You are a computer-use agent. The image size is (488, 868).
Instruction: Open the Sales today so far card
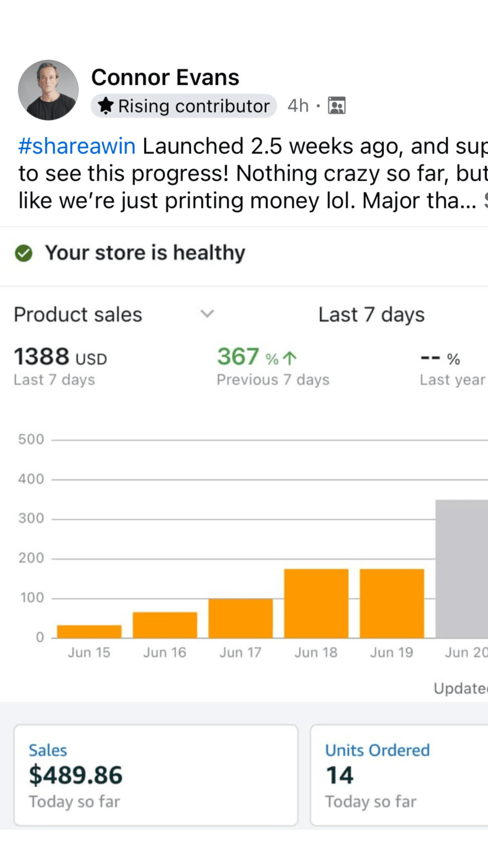pyautogui.click(x=155, y=775)
